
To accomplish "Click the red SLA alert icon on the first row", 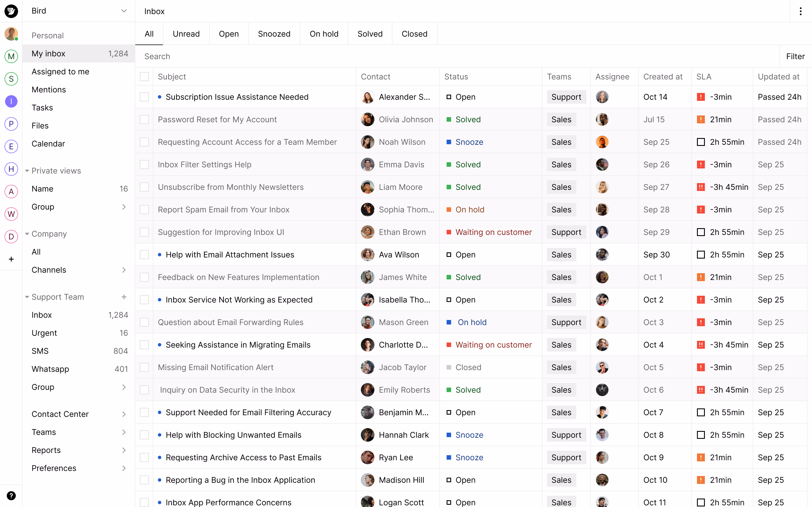I will (701, 97).
